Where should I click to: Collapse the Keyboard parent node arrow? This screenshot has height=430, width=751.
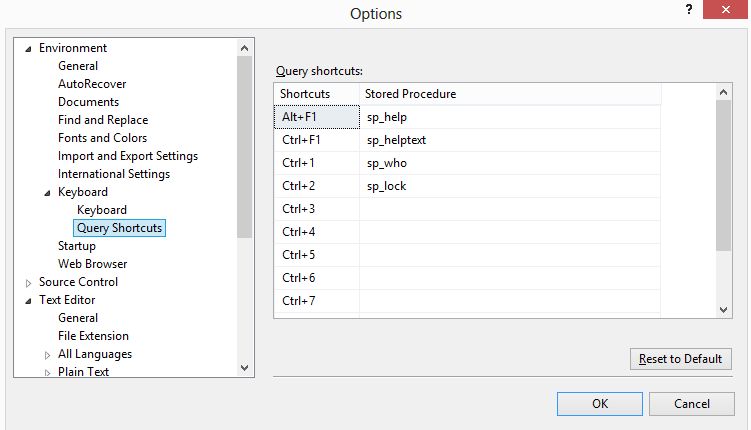tap(47, 193)
